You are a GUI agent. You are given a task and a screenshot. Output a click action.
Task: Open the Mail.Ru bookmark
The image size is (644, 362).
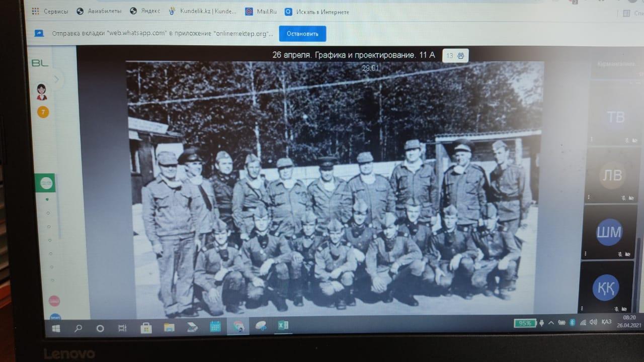click(262, 12)
